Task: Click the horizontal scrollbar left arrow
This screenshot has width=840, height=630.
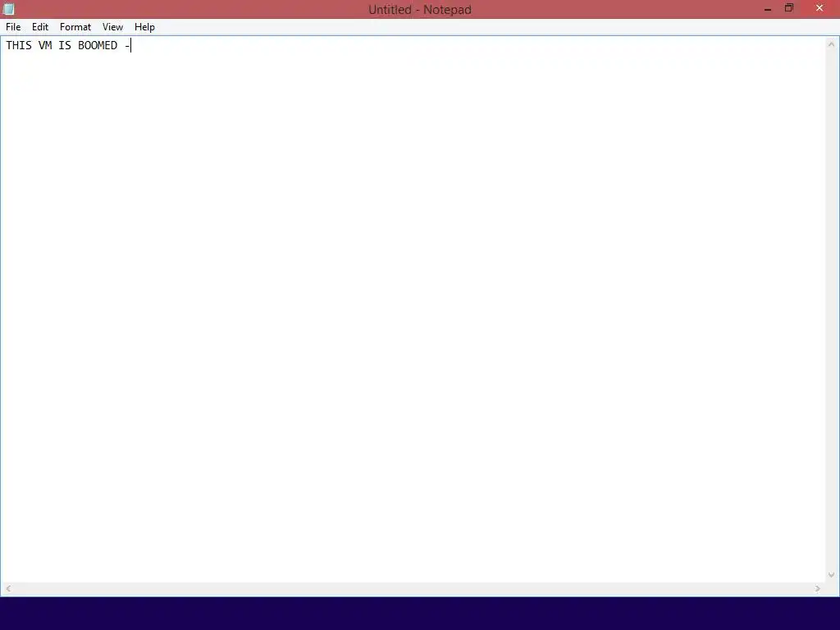Action: tap(8, 588)
